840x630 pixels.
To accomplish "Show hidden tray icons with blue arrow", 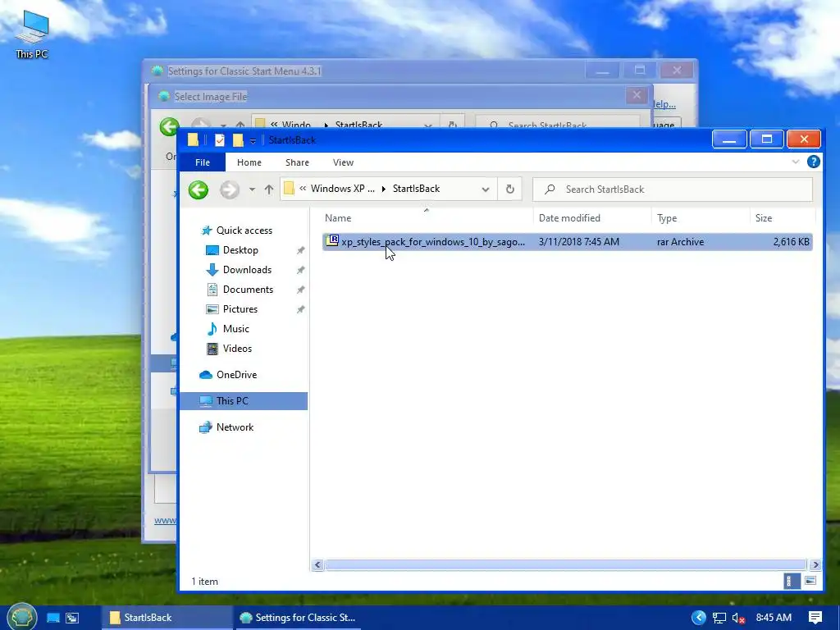I will [x=699, y=618].
